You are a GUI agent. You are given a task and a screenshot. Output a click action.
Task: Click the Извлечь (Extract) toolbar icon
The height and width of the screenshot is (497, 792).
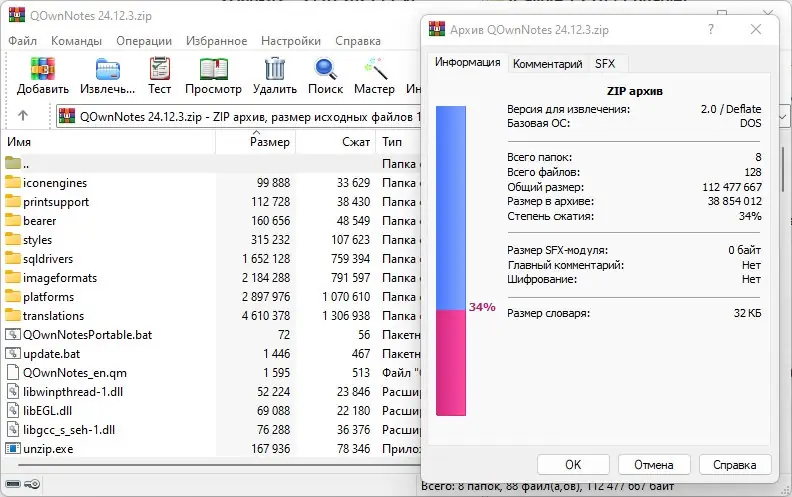107,69
